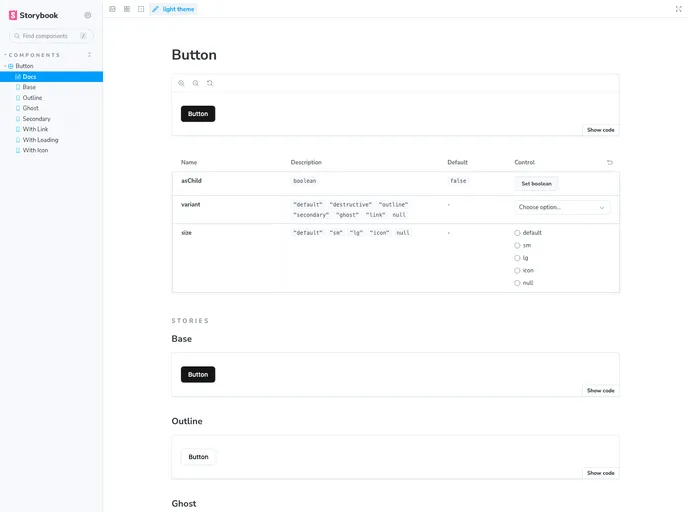Show code for the Base story

coord(601,391)
